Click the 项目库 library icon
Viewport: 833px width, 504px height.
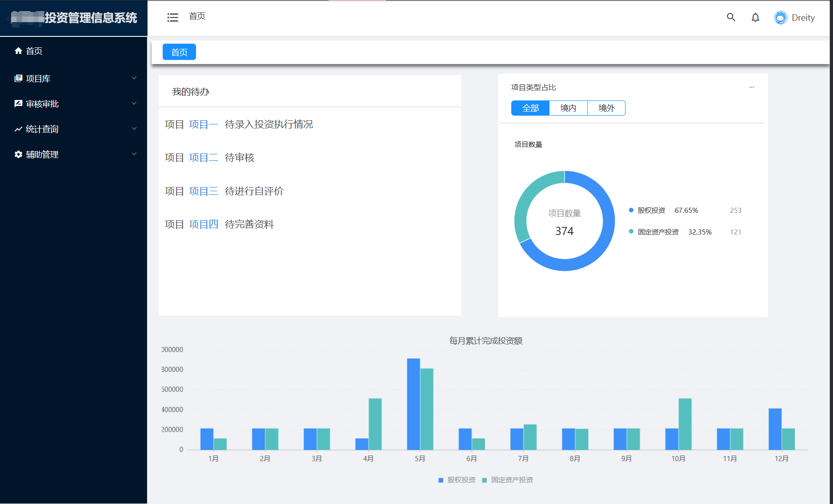point(18,78)
